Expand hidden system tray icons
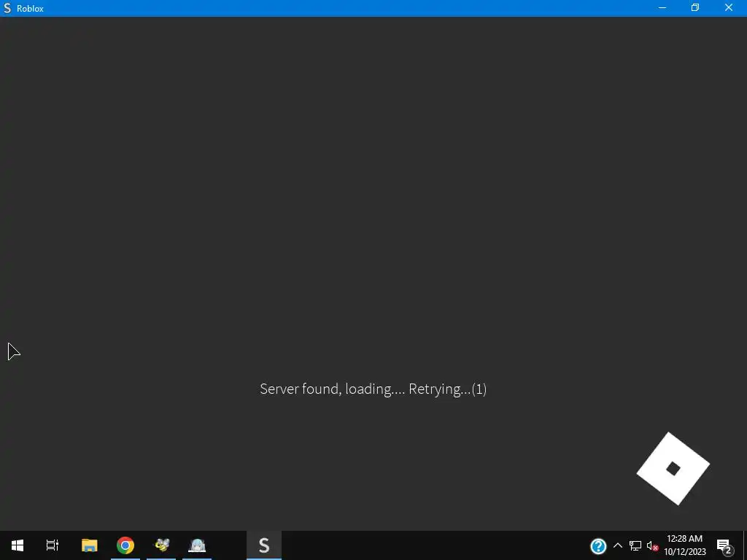Image resolution: width=747 pixels, height=560 pixels. point(617,545)
